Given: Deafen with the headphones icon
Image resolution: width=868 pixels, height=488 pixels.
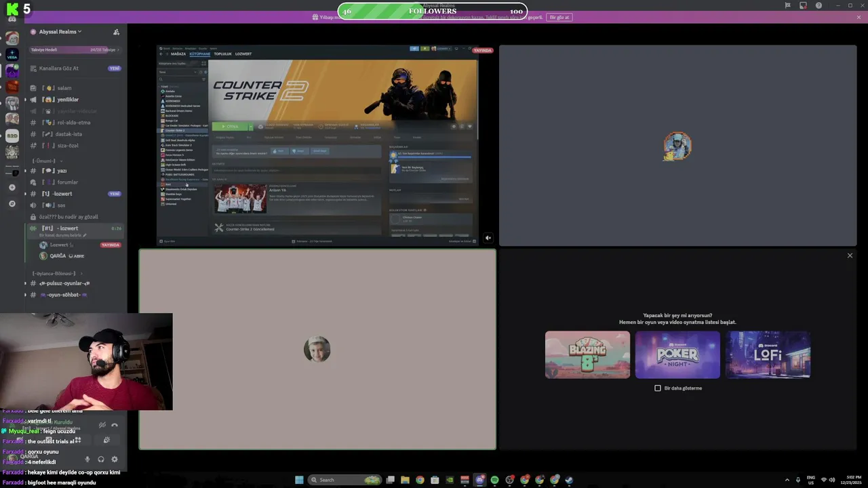Looking at the screenshot, I should coord(101,460).
